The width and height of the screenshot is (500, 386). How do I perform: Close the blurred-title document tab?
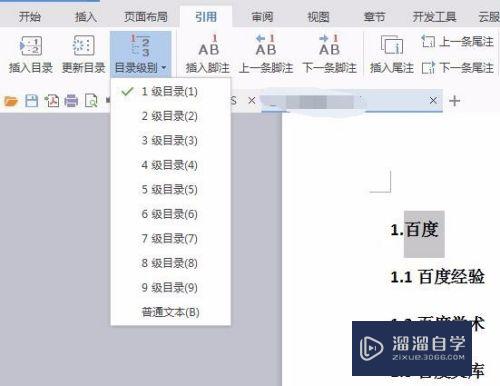[x=433, y=100]
